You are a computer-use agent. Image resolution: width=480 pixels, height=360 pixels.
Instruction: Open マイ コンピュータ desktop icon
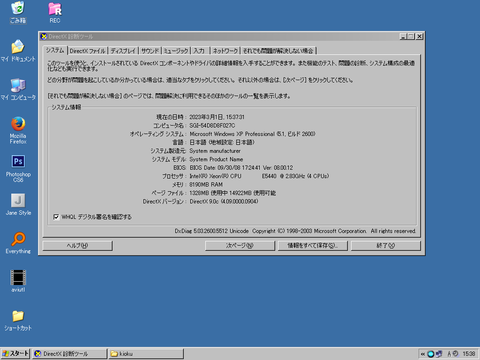tap(18, 89)
